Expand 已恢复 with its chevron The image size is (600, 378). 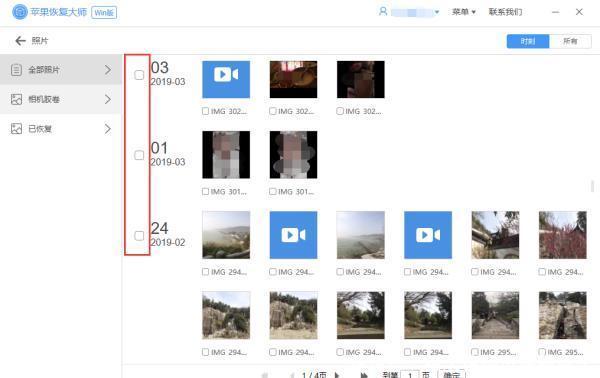coord(108,129)
